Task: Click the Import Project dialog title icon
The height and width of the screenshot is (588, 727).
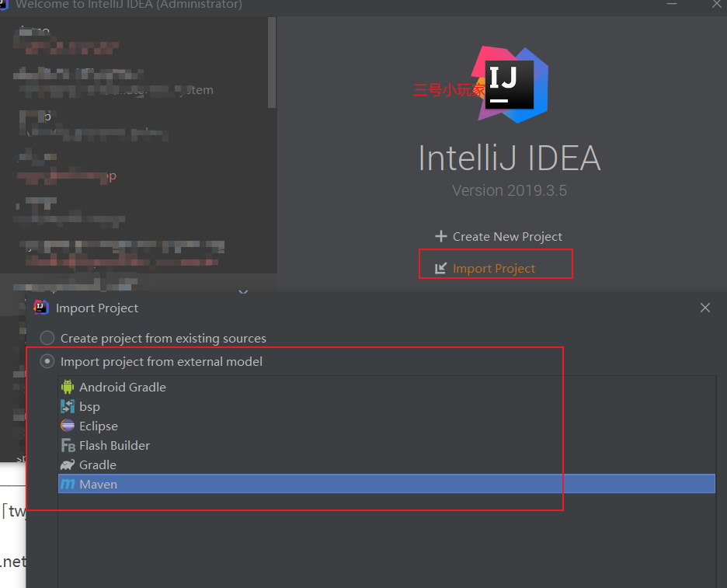Action: click(x=41, y=308)
